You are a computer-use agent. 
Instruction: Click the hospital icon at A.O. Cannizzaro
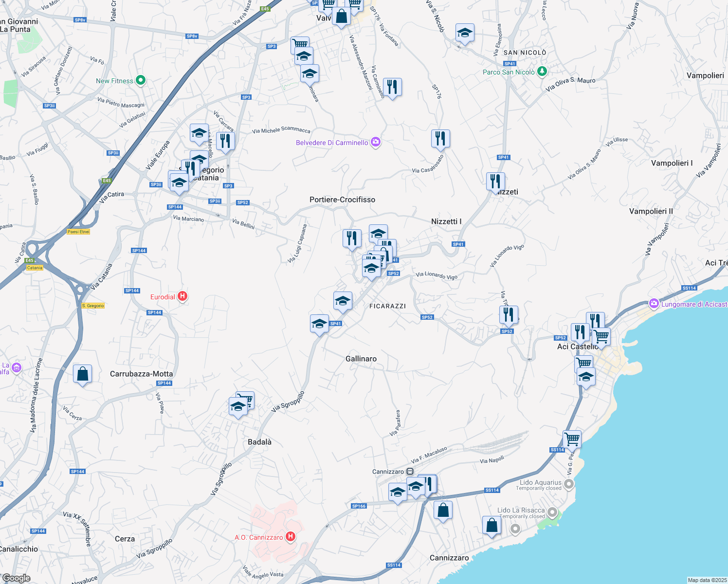(291, 537)
